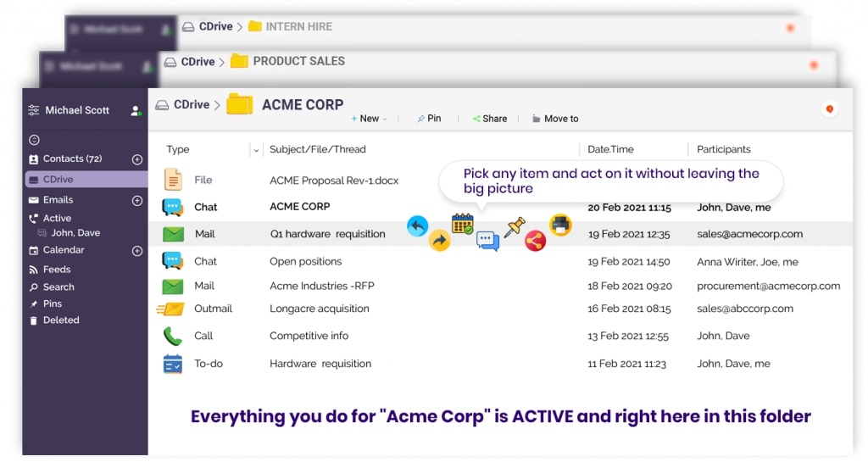Add a new contact with plus icon

137,159
